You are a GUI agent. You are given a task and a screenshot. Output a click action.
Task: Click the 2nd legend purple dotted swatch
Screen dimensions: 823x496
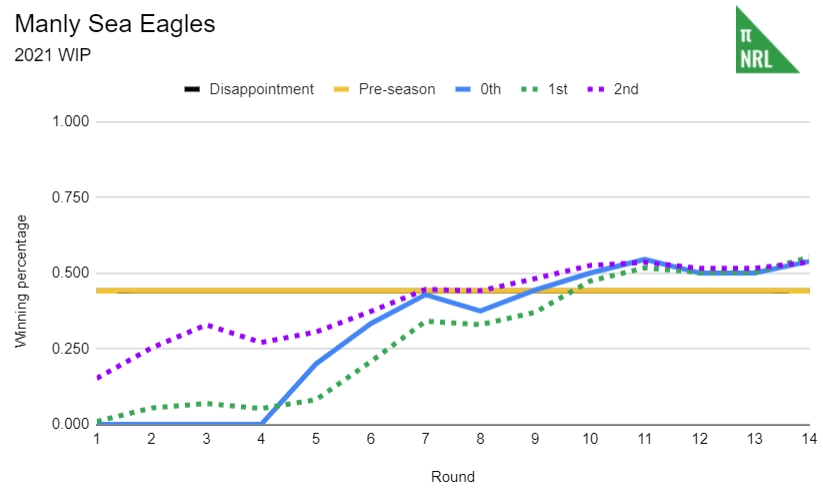tap(597, 89)
